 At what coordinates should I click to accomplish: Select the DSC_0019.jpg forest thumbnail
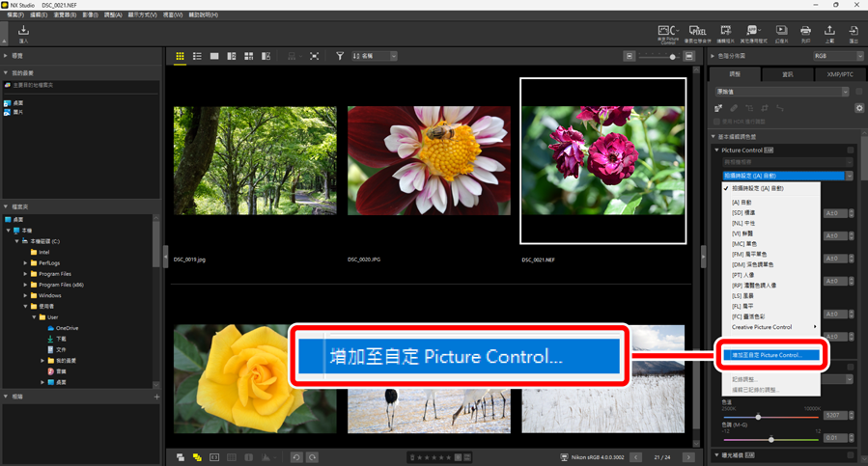pyautogui.click(x=255, y=160)
